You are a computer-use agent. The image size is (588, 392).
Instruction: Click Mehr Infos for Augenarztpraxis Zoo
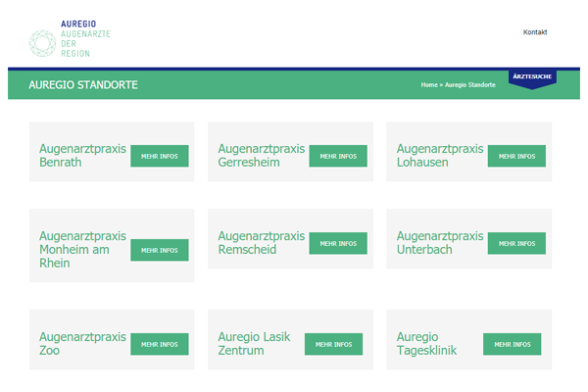(160, 344)
